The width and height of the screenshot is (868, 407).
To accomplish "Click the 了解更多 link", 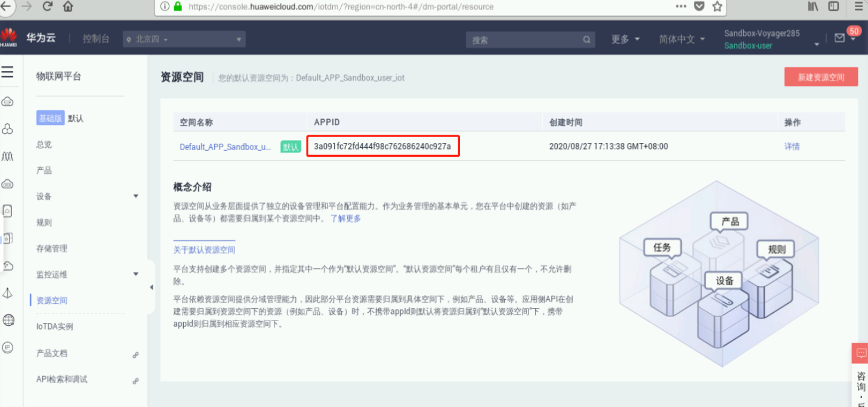I will [346, 218].
